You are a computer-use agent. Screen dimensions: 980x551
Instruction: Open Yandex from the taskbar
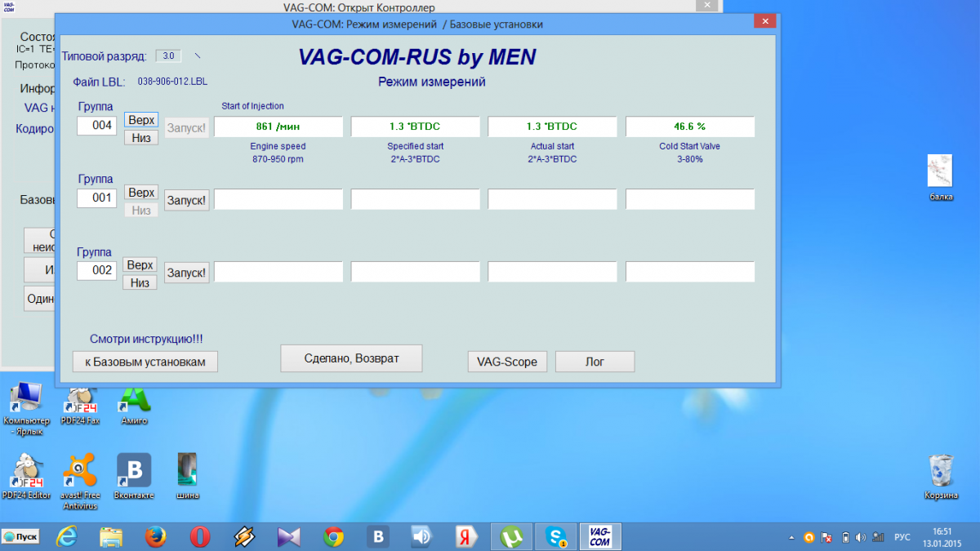coord(467,536)
